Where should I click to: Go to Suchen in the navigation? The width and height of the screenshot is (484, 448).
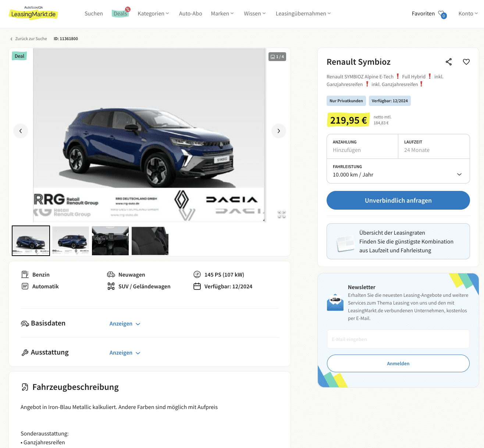pyautogui.click(x=94, y=14)
